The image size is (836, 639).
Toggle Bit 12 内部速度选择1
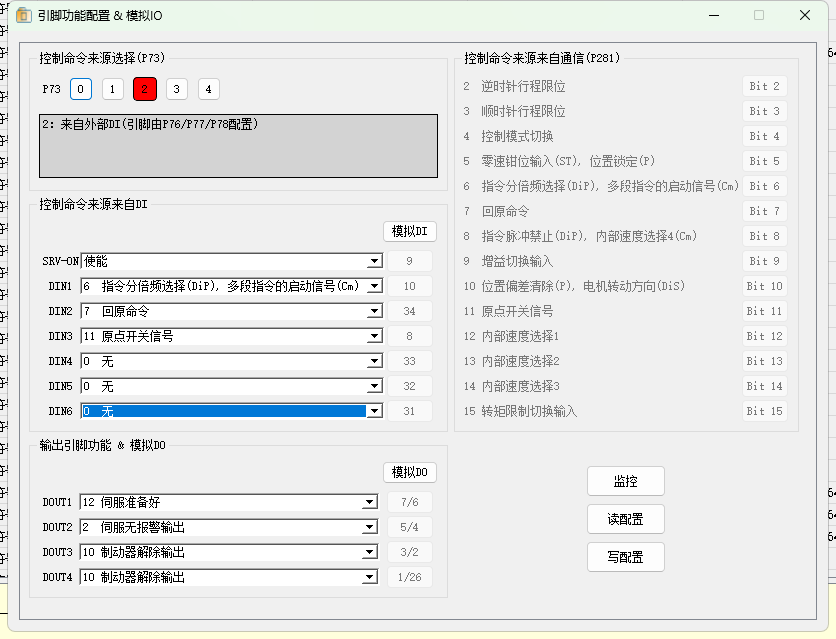point(765,336)
